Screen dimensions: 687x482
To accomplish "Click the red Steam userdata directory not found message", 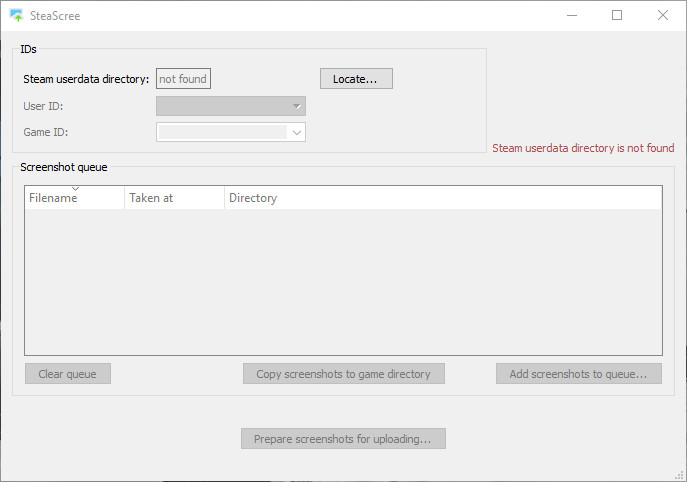I will click(x=583, y=148).
